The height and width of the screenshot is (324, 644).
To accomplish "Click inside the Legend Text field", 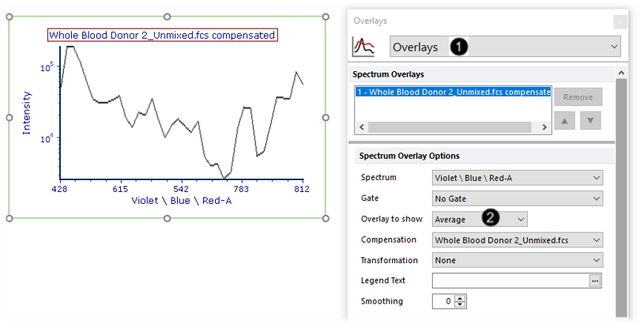I will 511,281.
